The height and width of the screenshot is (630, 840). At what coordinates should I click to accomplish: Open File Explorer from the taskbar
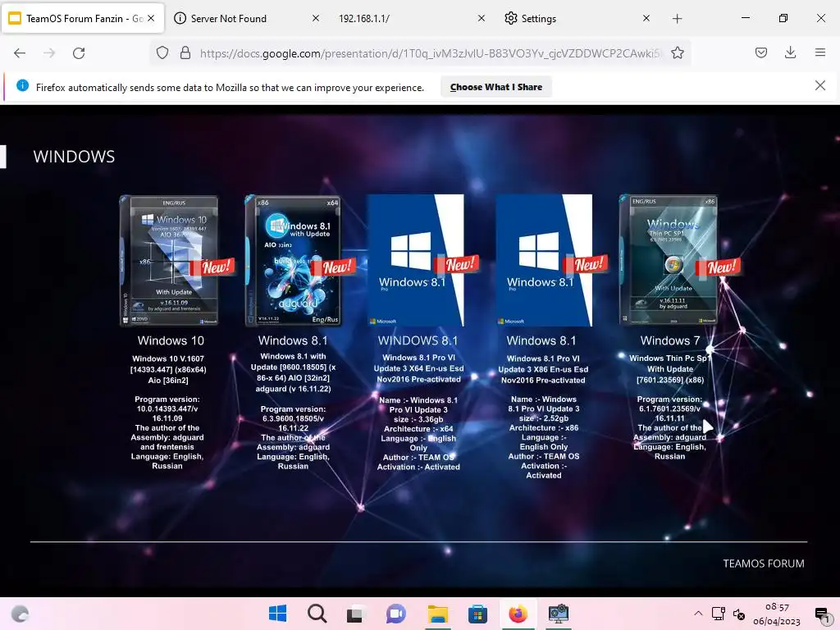pos(437,614)
